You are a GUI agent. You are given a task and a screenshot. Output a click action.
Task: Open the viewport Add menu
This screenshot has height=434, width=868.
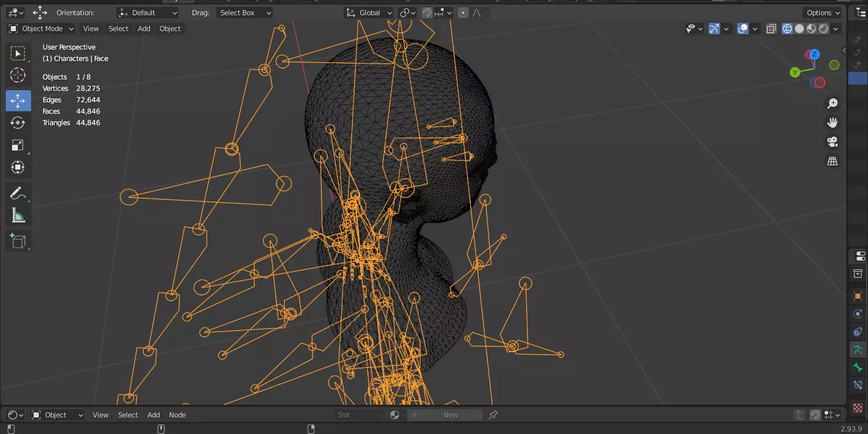click(x=144, y=29)
